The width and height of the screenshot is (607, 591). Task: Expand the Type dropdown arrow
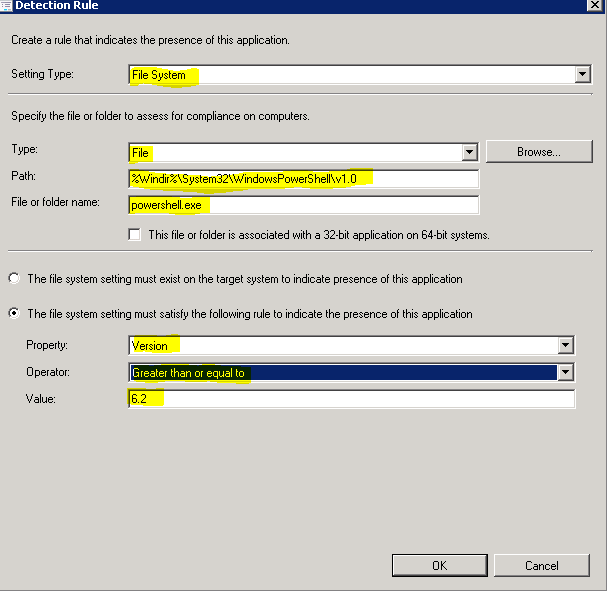(x=469, y=152)
